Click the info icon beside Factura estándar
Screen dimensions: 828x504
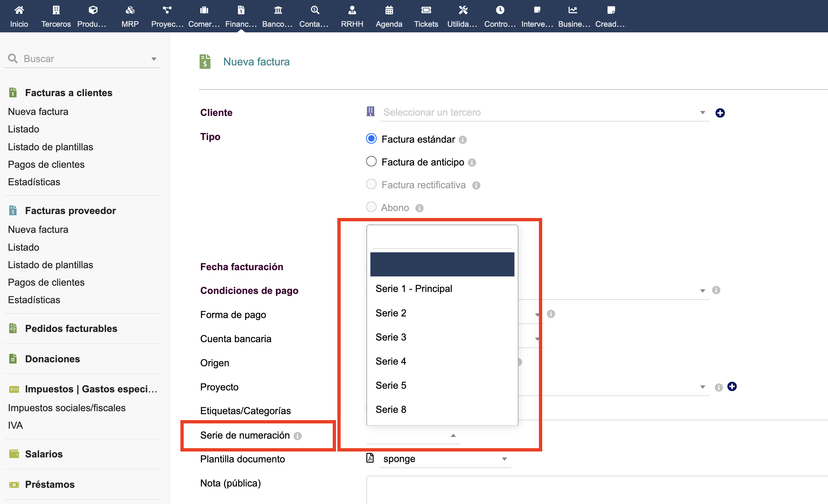pos(463,140)
